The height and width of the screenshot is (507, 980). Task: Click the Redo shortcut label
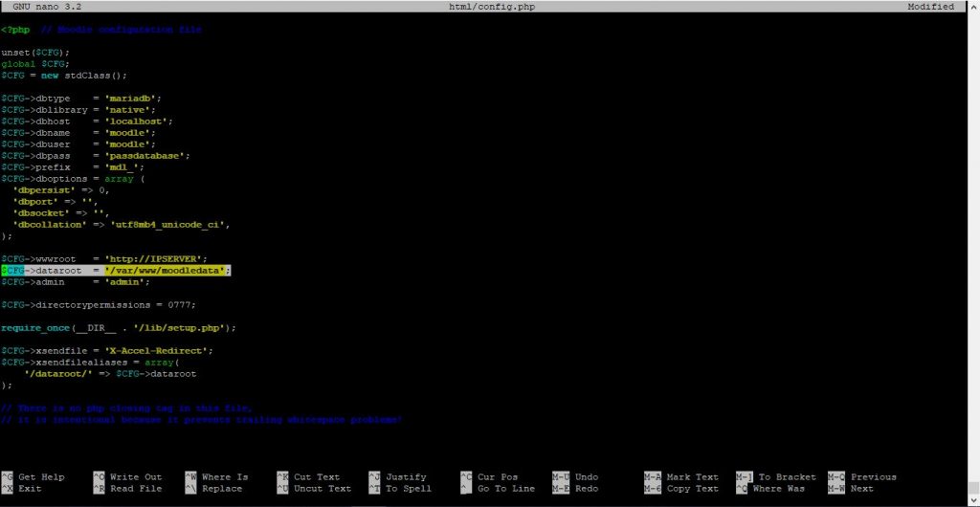pyautogui.click(x=587, y=488)
